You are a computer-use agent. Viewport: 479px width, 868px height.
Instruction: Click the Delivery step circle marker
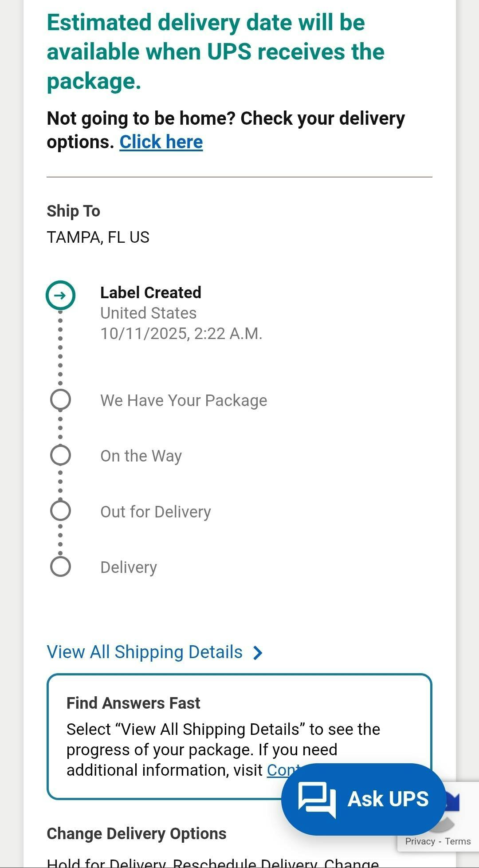(x=61, y=567)
